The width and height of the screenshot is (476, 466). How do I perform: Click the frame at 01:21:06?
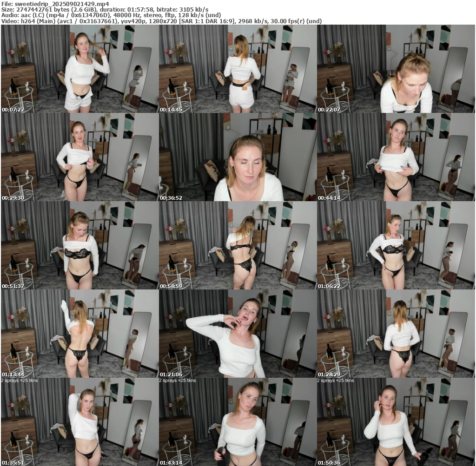click(238, 334)
